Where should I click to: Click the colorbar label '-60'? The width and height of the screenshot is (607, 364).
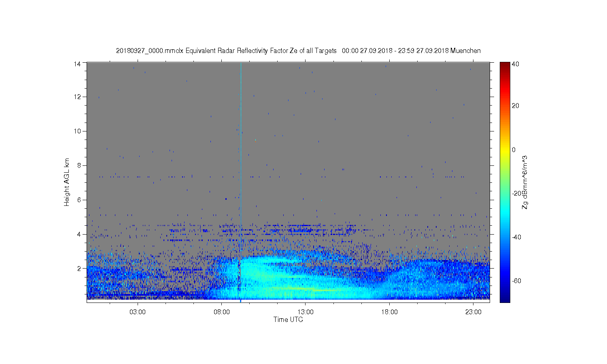click(x=516, y=281)
